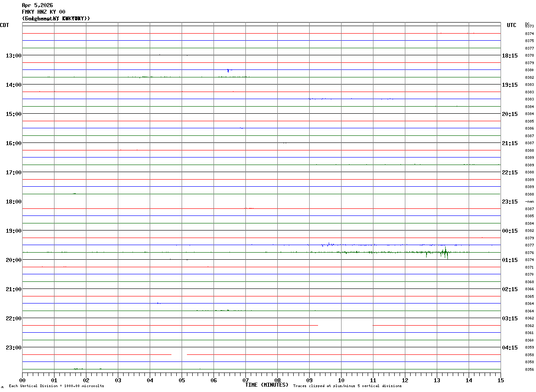This screenshot has width=536, height=392.
Task: Click the red mark near minute 07 on the 18:00 row
Action: tap(249, 208)
